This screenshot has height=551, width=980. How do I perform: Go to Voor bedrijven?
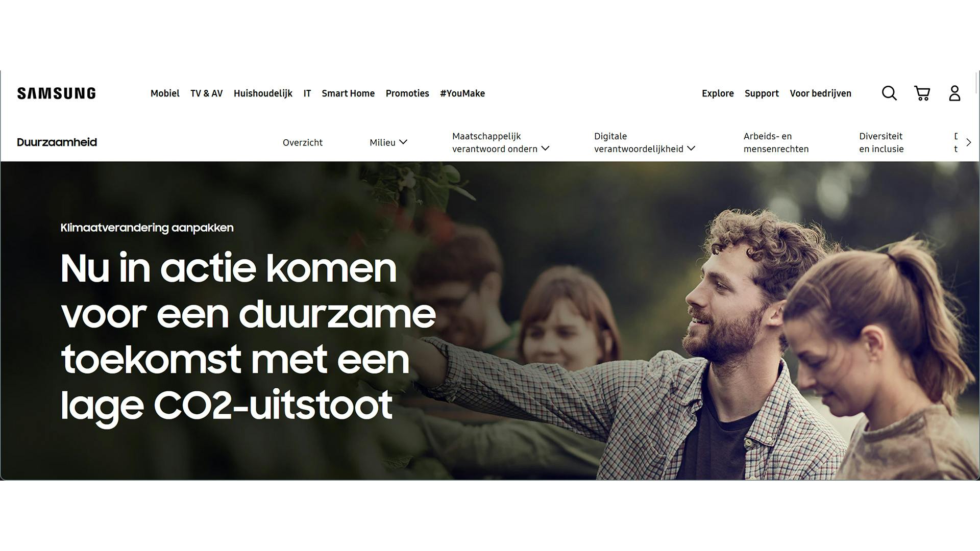click(x=821, y=93)
